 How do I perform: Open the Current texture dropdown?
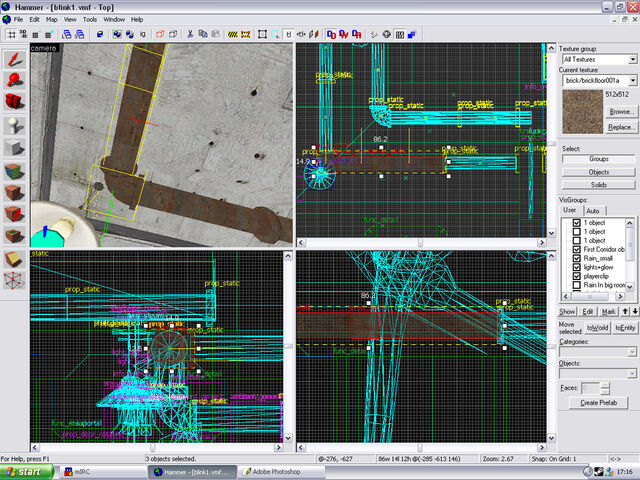pyautogui.click(x=632, y=80)
